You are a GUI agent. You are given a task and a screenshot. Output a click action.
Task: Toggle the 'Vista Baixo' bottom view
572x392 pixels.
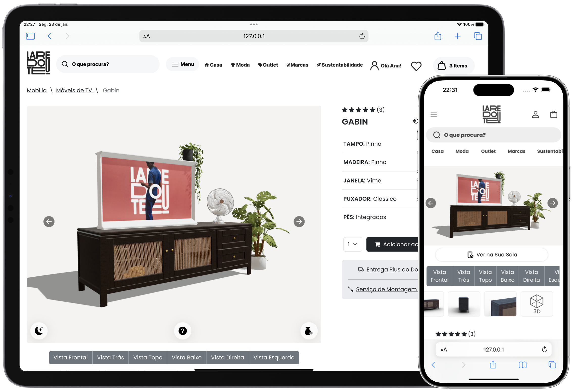[186, 357]
